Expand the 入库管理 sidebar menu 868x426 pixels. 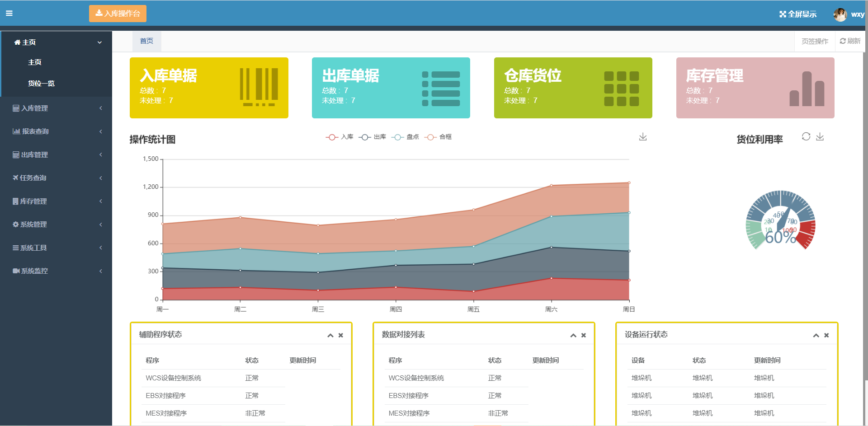pos(56,108)
